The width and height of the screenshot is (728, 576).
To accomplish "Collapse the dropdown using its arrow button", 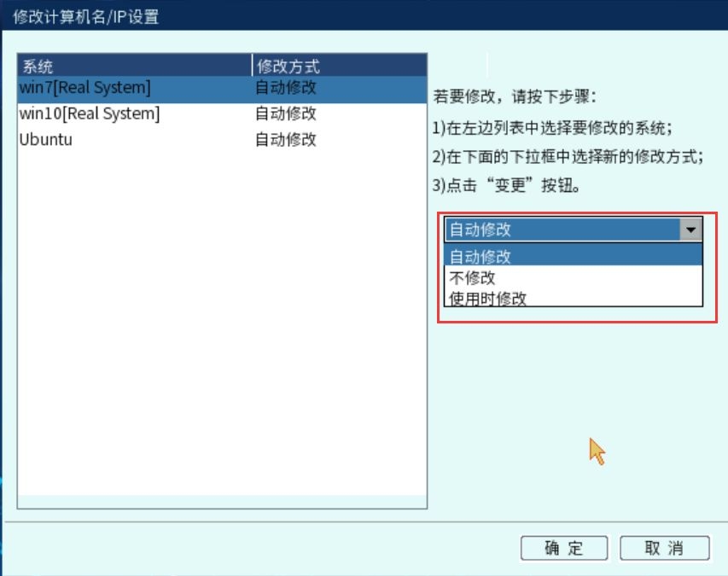I will (690, 230).
